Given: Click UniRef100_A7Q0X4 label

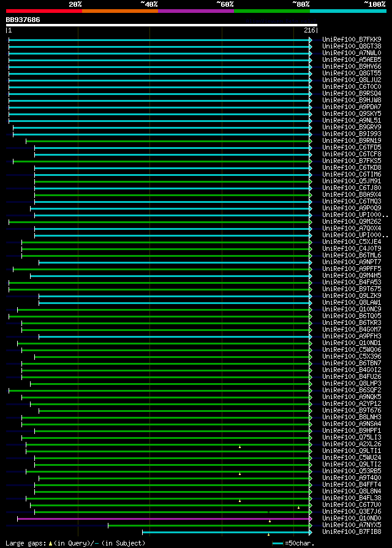Looking at the screenshot, I should (352, 228).
